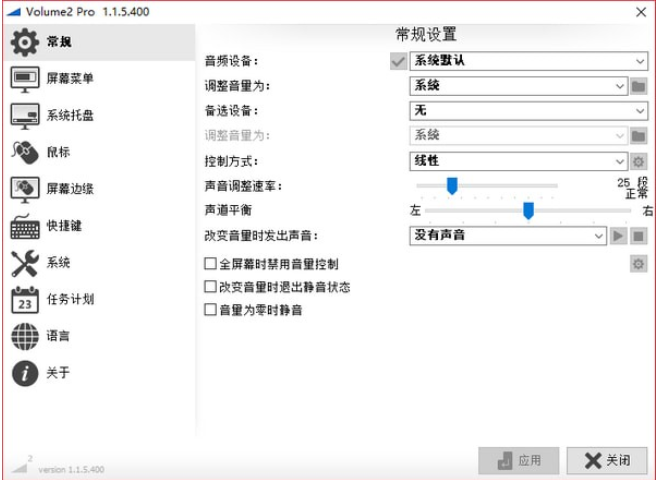Viewport: 657px width, 480px height.
Task: Click the gear icon next to 控制方式
Action: click(x=639, y=161)
